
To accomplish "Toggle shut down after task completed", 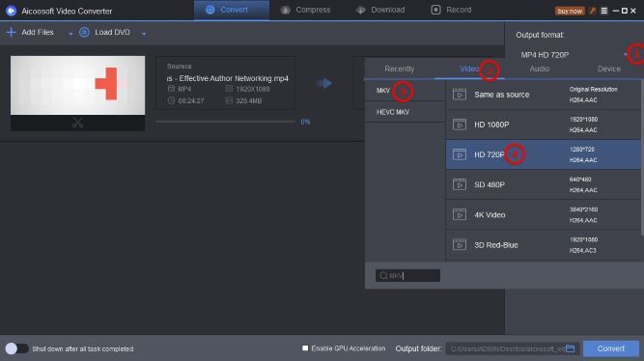I will click(16, 348).
